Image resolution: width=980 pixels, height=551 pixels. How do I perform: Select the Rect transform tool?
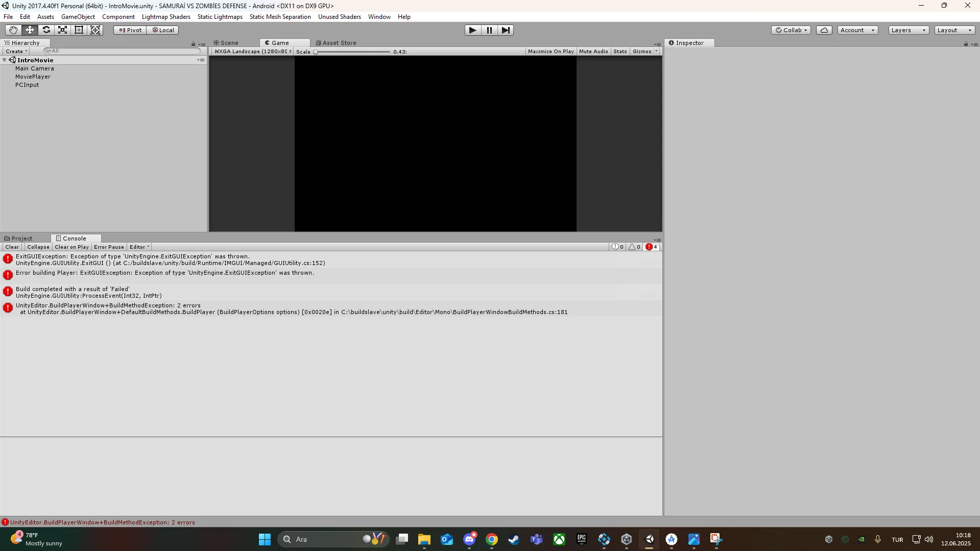coord(79,30)
